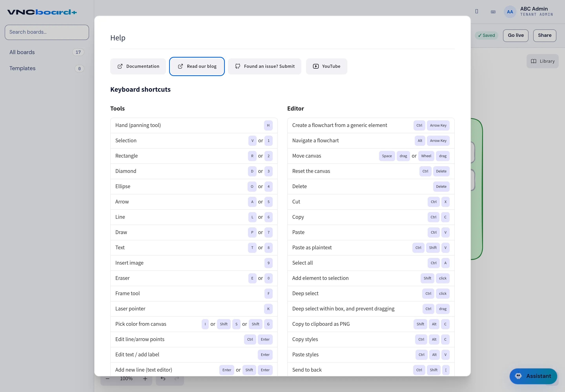This screenshot has width=565, height=392.
Task: Zoom out with the minus icon
Action: [x=108, y=378]
